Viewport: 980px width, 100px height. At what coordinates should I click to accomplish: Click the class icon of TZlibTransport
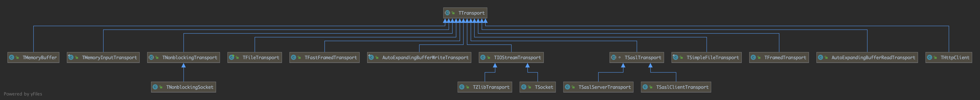click(461, 87)
